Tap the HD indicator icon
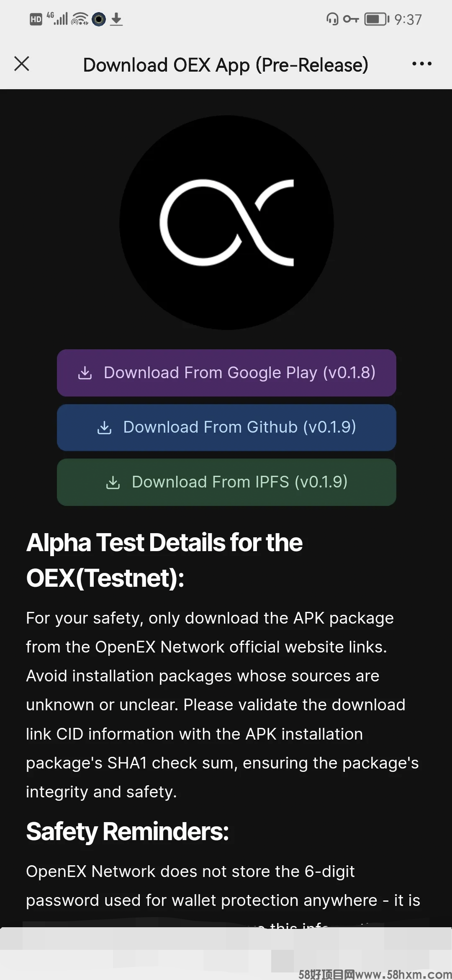The height and width of the screenshot is (980, 452). pyautogui.click(x=36, y=19)
